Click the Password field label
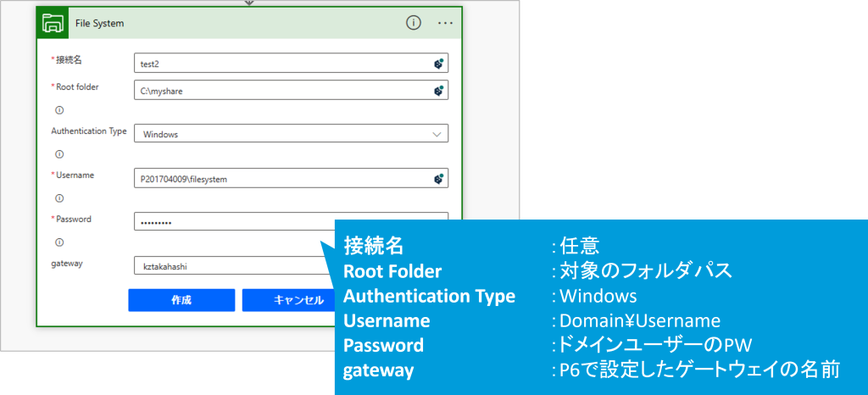This screenshot has width=868, height=395. [x=74, y=219]
